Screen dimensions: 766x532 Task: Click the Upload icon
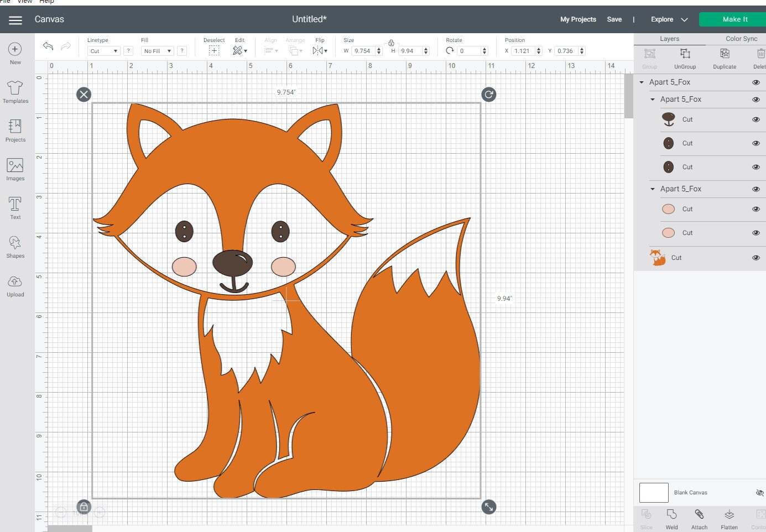(x=15, y=284)
